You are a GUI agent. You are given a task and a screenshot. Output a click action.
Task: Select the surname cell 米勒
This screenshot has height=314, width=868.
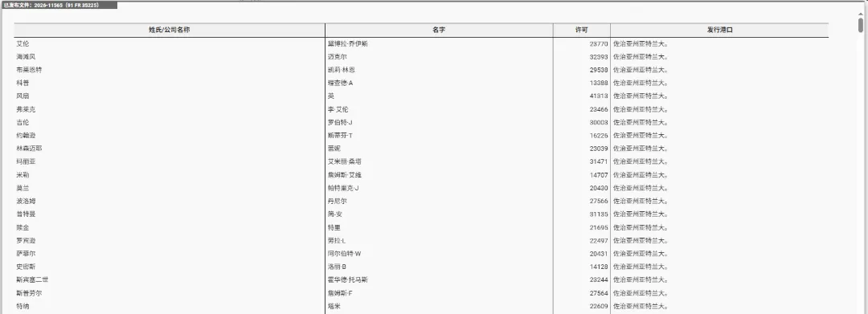pyautogui.click(x=23, y=175)
